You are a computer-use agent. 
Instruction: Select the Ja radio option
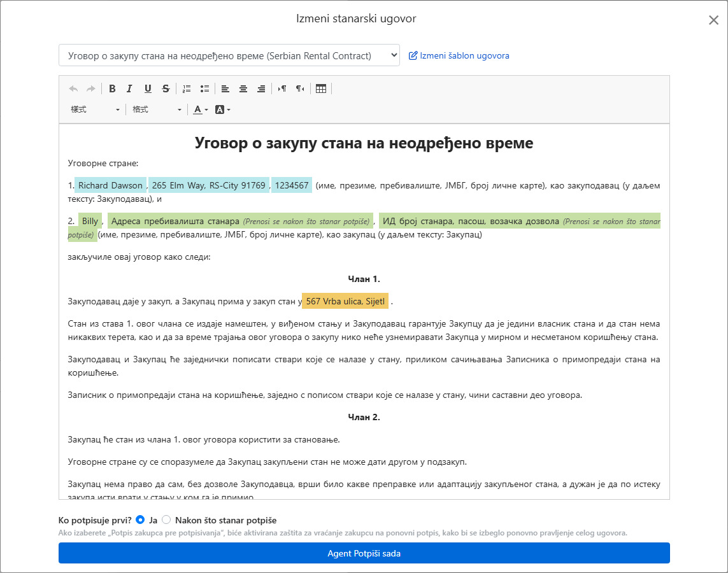coord(140,520)
